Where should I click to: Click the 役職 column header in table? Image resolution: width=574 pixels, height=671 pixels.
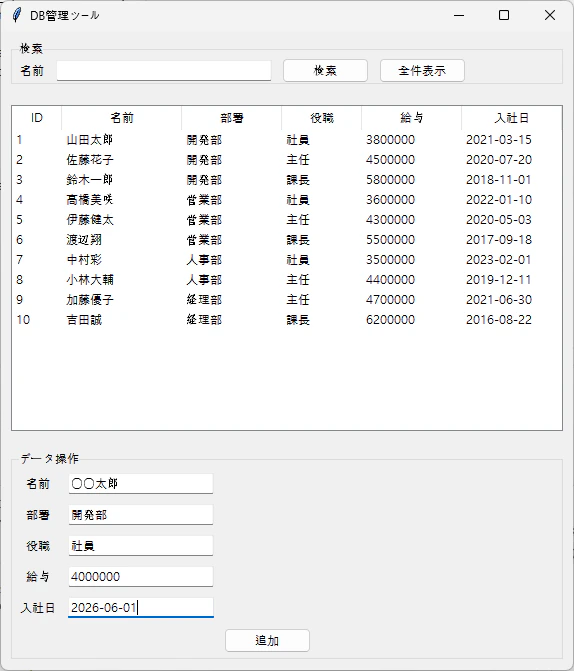click(321, 118)
